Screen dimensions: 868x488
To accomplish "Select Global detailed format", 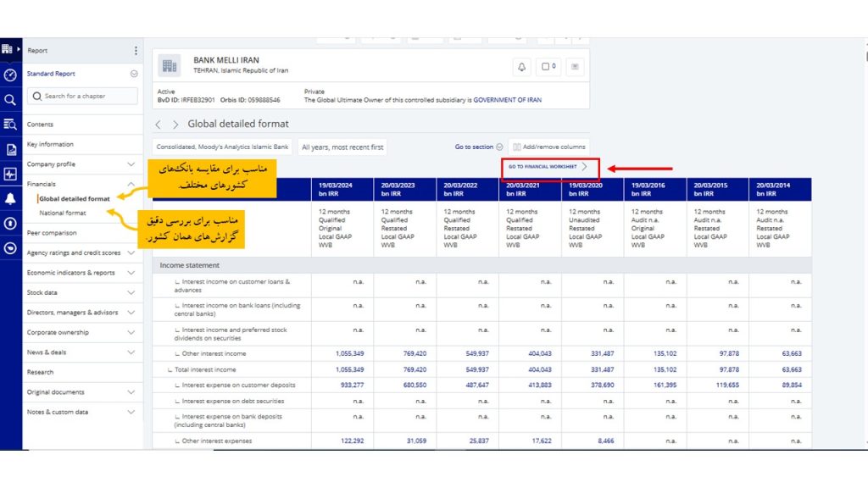I will [75, 198].
